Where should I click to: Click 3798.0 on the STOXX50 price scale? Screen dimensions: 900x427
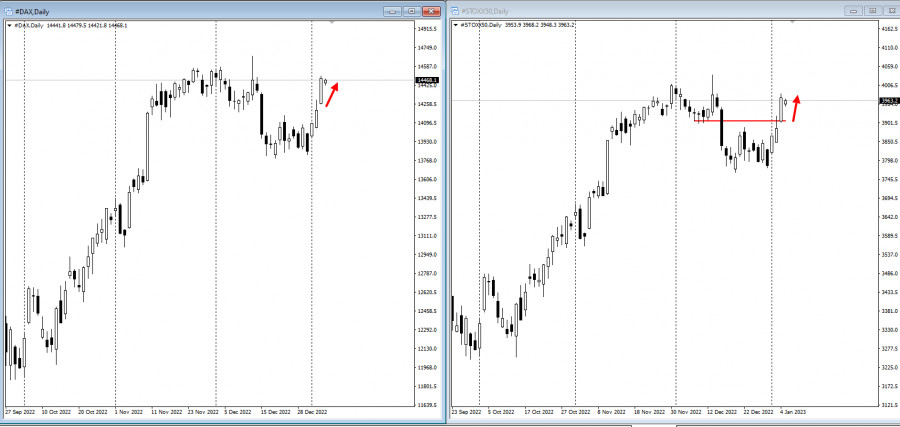pos(890,160)
